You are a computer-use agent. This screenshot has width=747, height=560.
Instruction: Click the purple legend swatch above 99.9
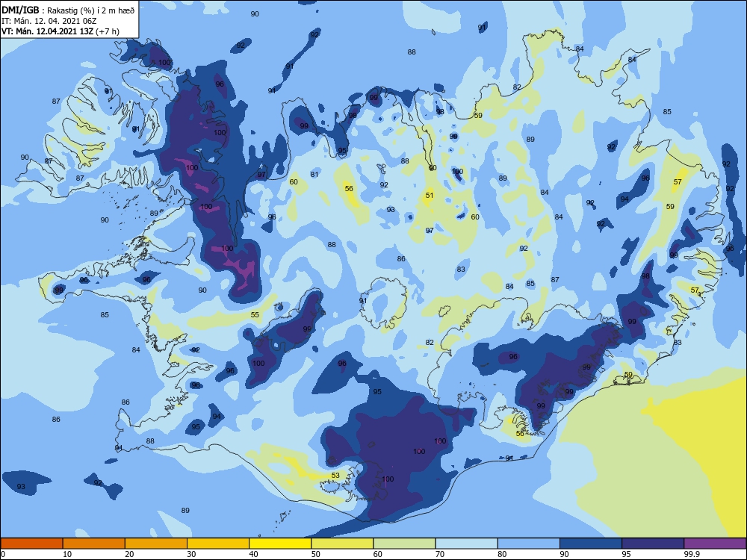click(715, 544)
